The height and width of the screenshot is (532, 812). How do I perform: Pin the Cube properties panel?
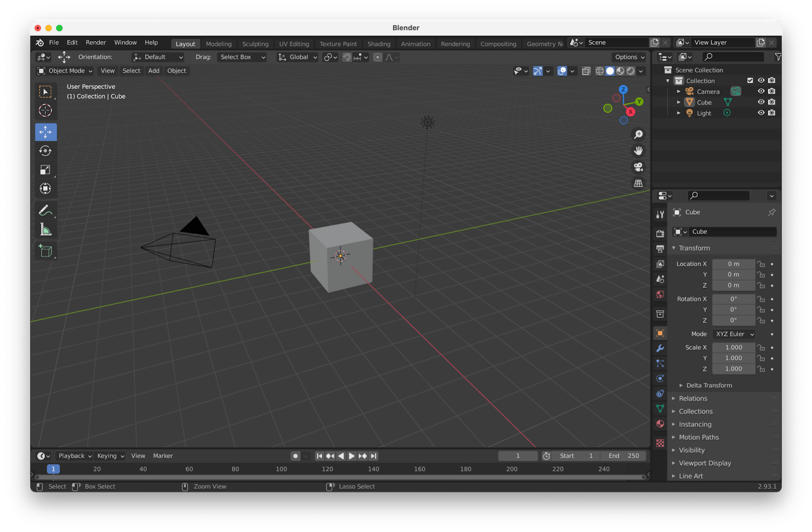771,212
